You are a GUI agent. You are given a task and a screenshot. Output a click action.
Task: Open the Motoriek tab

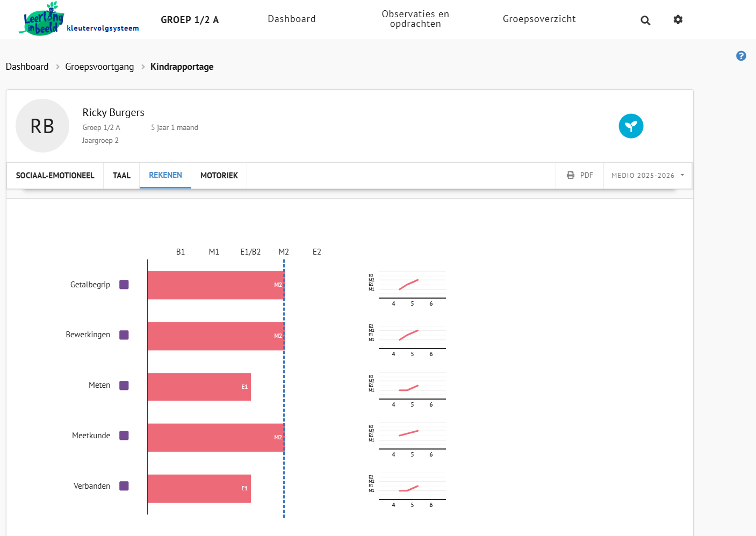click(x=219, y=176)
